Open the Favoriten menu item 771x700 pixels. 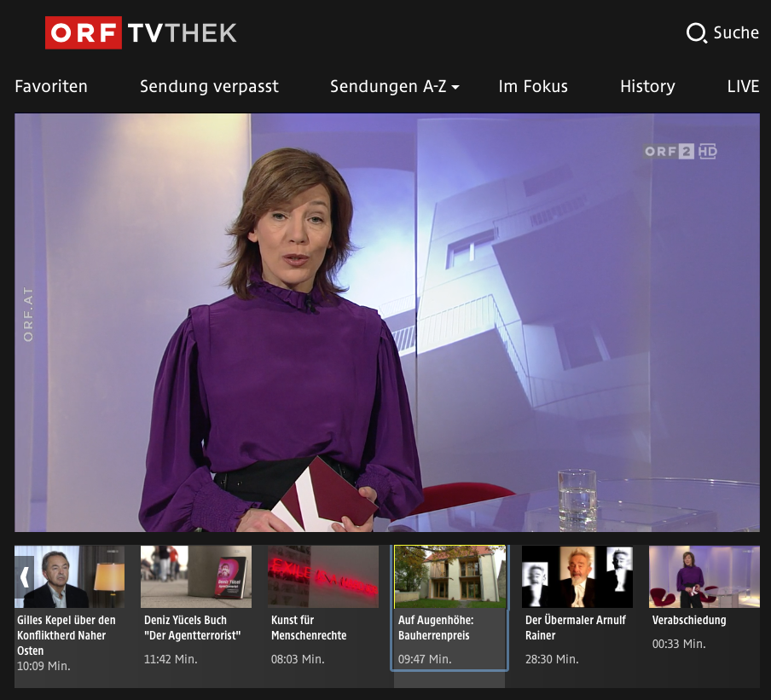coord(51,86)
